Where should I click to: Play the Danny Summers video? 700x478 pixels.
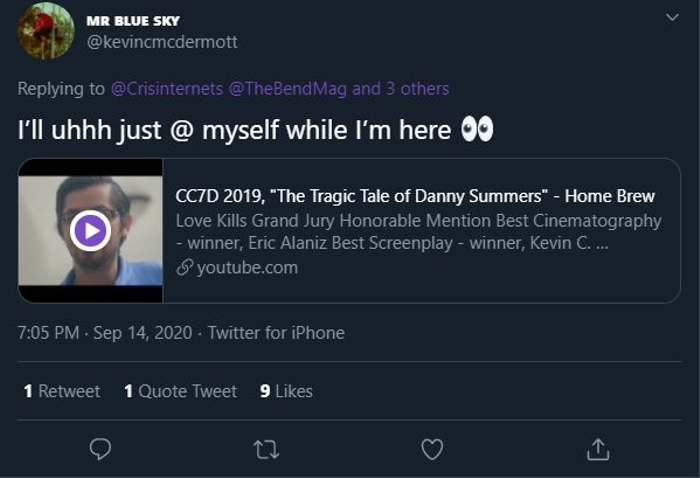tap(90, 231)
